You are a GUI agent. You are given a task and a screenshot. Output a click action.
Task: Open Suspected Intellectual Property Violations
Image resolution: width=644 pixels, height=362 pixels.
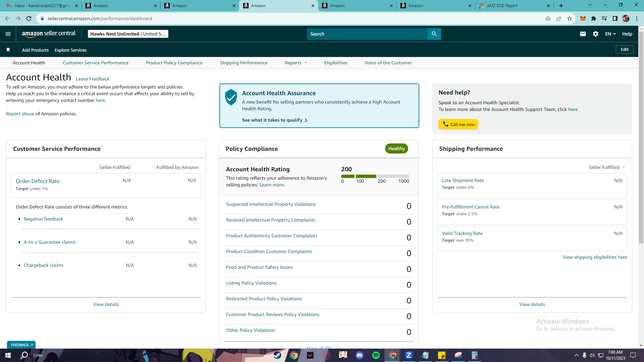tap(271, 204)
